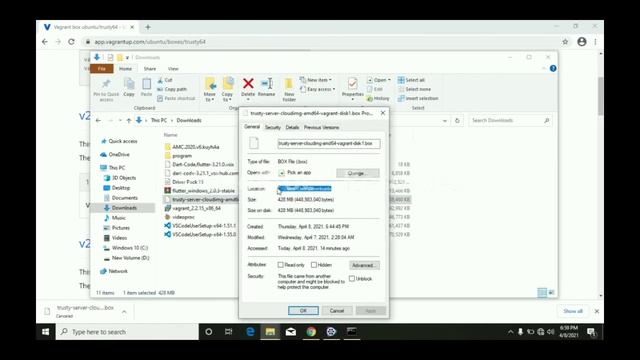The height and width of the screenshot is (360, 640).
Task: Show hidden system tray icons
Action: tap(510, 332)
